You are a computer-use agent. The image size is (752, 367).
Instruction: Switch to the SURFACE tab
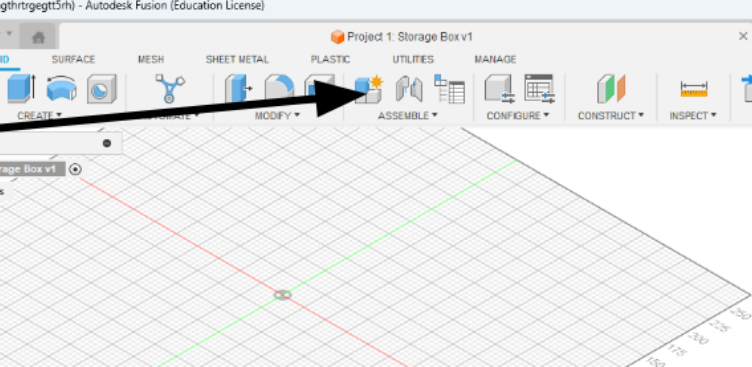[73, 59]
